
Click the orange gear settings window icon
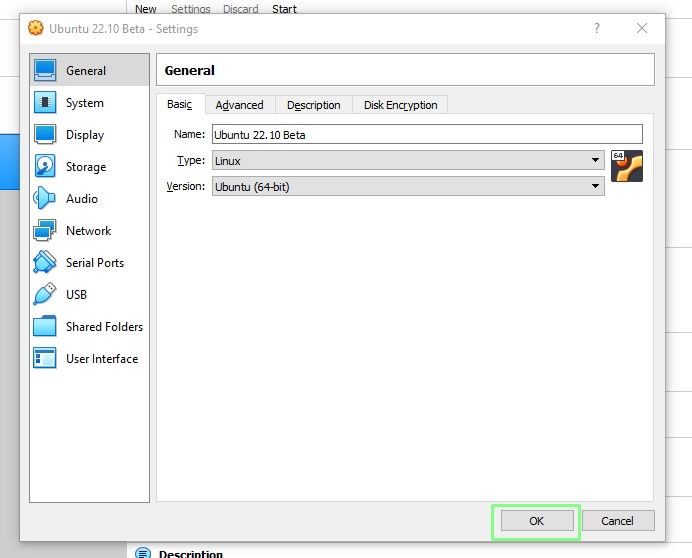tap(36, 28)
